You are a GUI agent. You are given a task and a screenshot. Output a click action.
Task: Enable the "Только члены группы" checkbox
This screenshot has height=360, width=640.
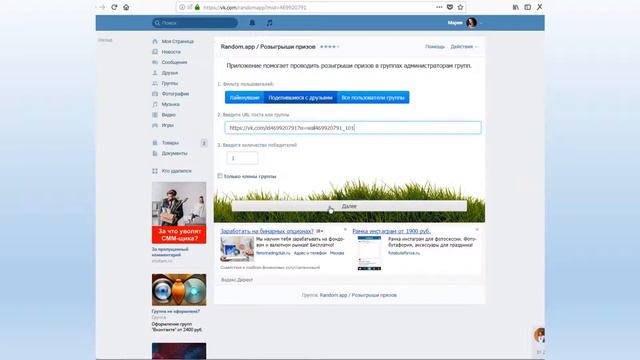coord(220,176)
